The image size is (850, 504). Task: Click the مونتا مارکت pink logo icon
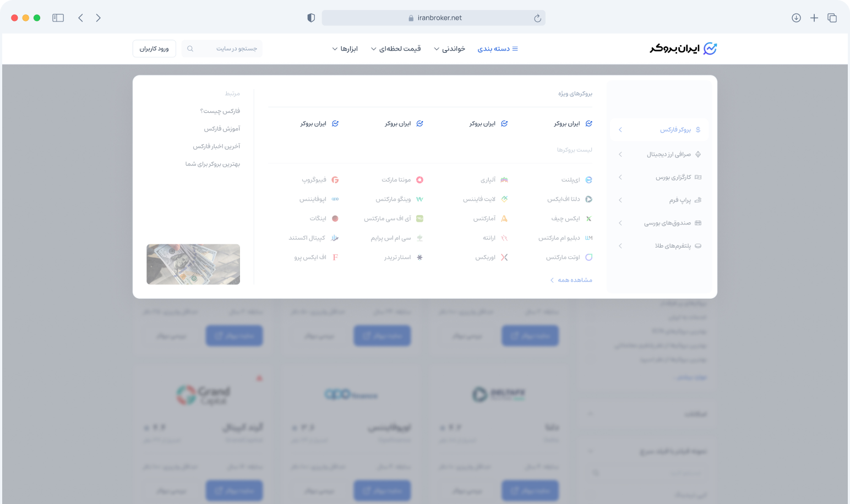click(x=419, y=180)
